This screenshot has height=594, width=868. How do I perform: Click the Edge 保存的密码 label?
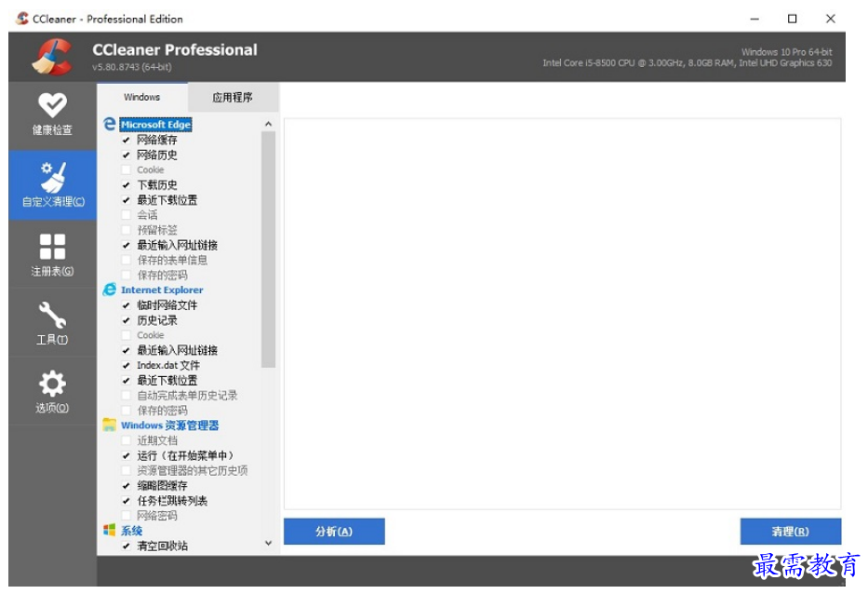(x=162, y=275)
